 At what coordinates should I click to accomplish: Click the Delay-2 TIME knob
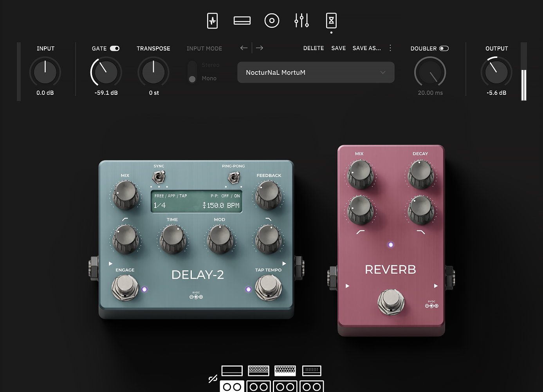click(x=173, y=239)
